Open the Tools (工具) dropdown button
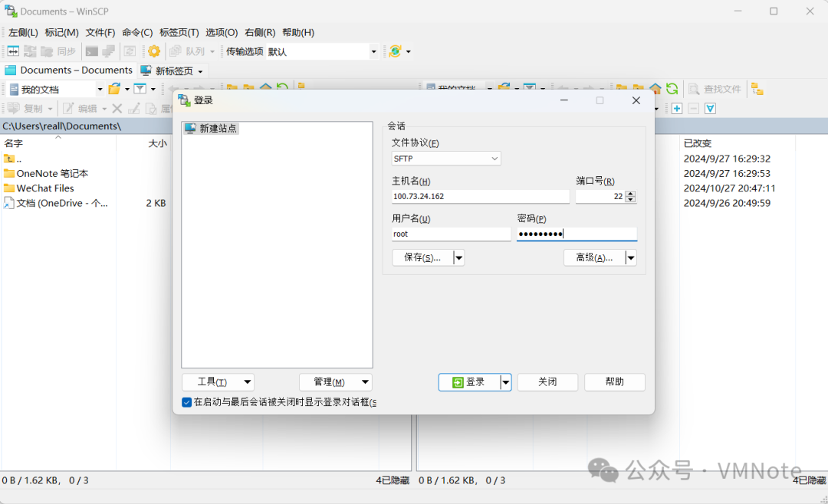 tap(218, 382)
